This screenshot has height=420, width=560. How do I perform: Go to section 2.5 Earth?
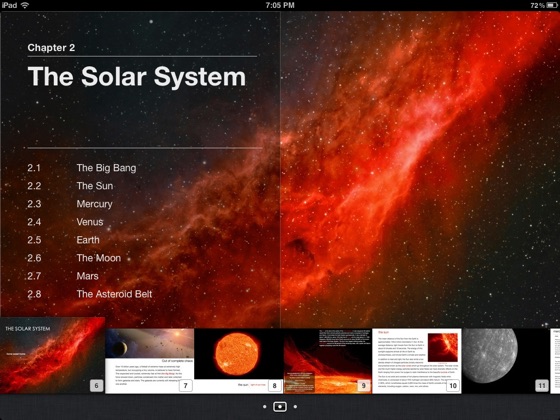(x=64, y=240)
